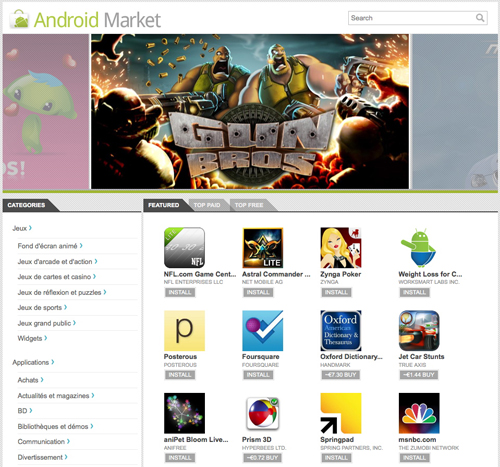Install the NFL.com Game Center app
This screenshot has height=467, width=500.
(180, 292)
